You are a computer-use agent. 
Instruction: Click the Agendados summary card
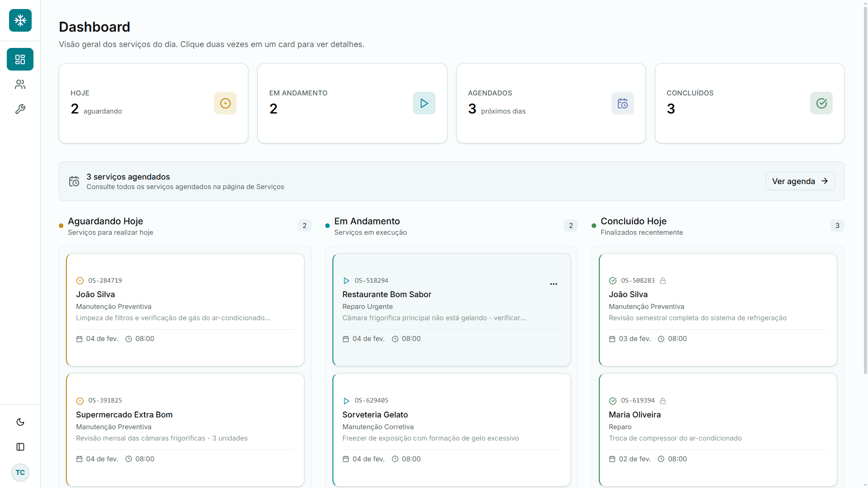pos(551,104)
